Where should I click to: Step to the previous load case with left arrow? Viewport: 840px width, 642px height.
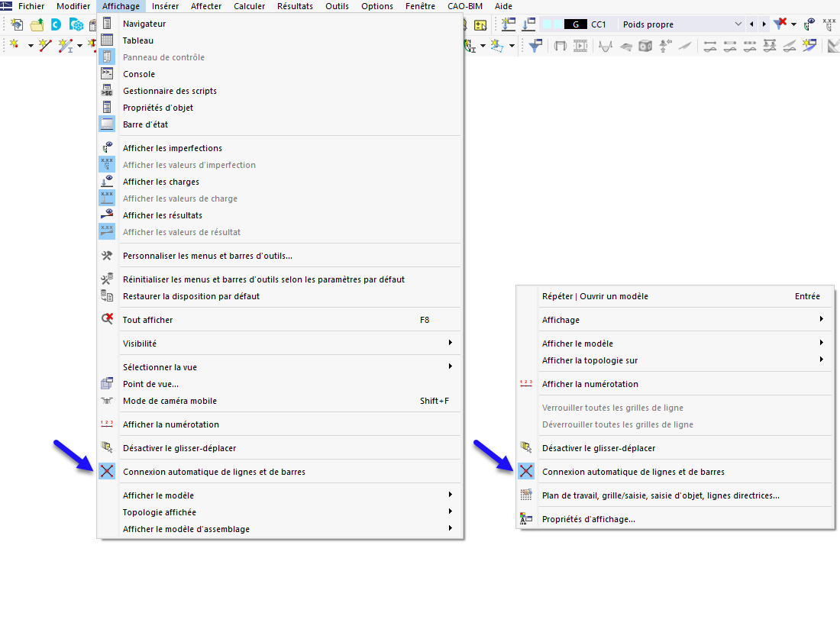[751, 24]
